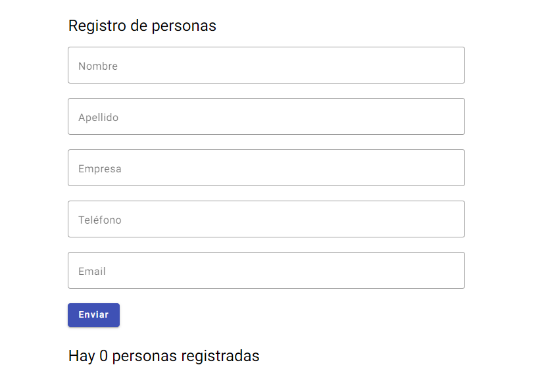Click the Email placeholder label

click(x=92, y=271)
